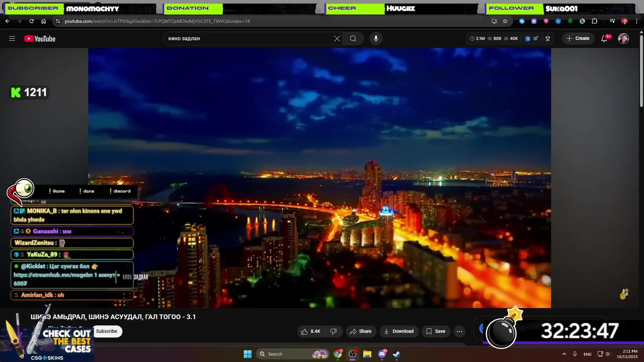The width and height of the screenshot is (644, 362).
Task: Reload the page
Action: pos(31,21)
